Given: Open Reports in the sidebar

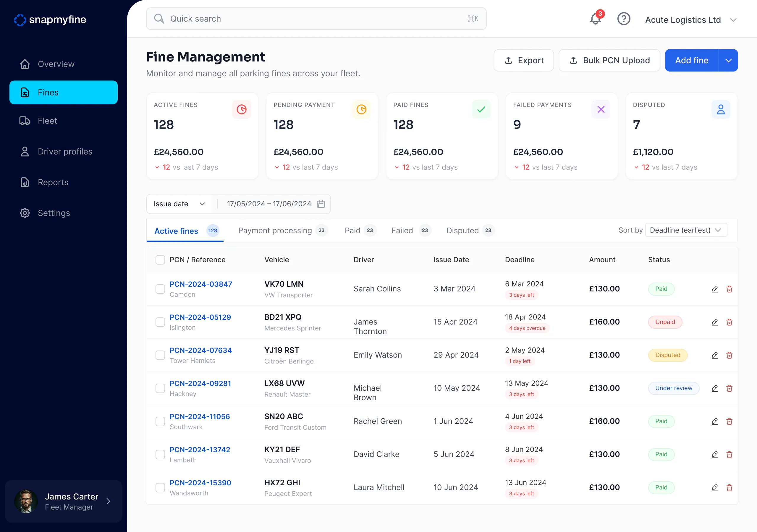Looking at the screenshot, I should (x=64, y=182).
